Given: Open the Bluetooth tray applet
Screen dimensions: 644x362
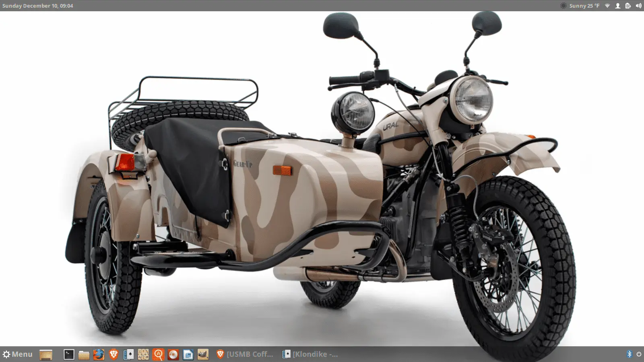Looking at the screenshot, I should click(x=630, y=354).
